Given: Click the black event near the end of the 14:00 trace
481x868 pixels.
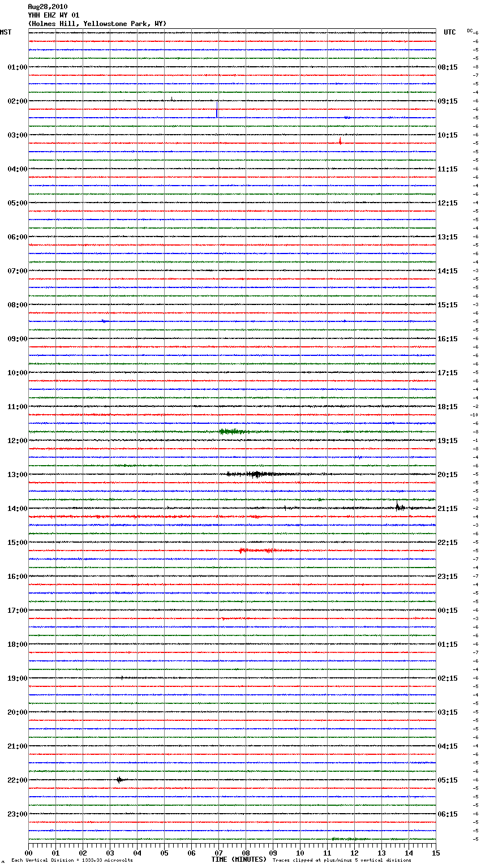Looking at the screenshot, I should [x=400, y=507].
